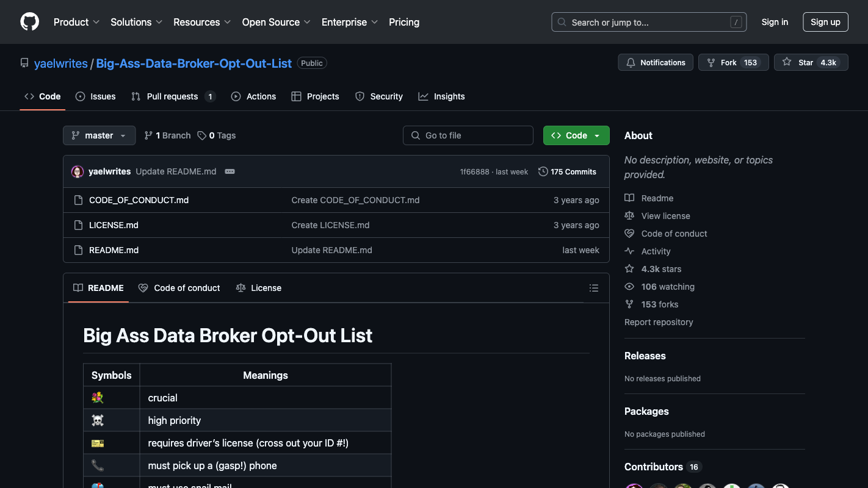Screen dimensions: 868x488
Task: Open the Pull requests tab
Action: (x=173, y=96)
